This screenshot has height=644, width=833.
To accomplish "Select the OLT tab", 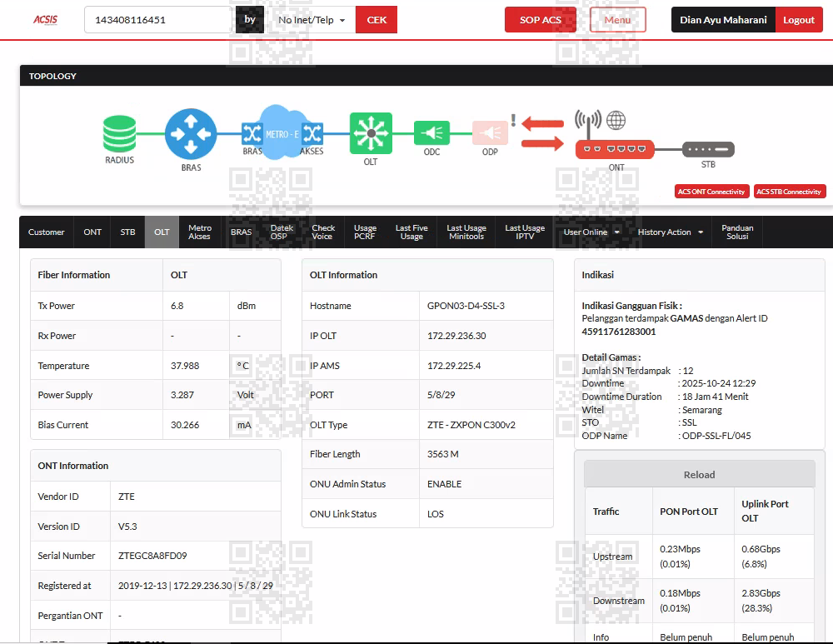I will 162,232.
